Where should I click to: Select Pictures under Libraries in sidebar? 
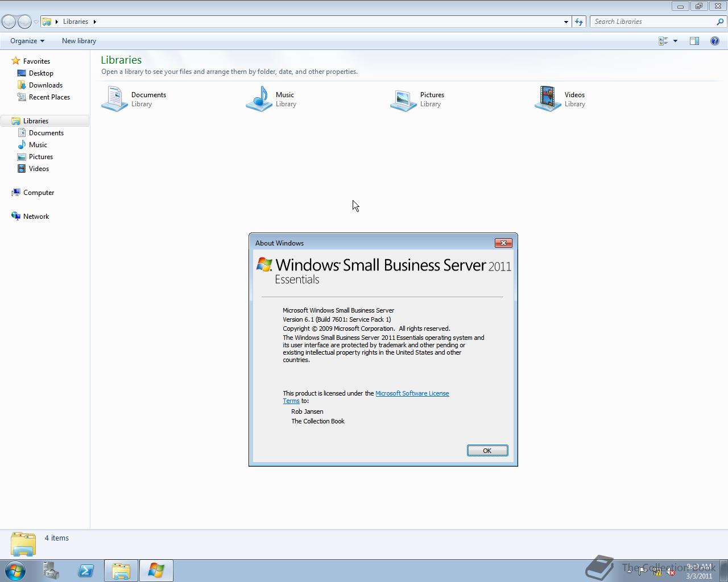[x=41, y=157]
